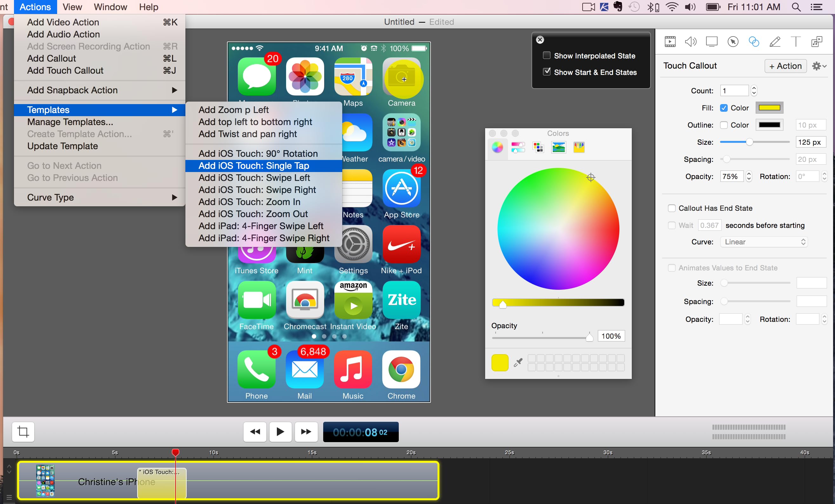Click the start-state Opacity 75% stepper

749,176
